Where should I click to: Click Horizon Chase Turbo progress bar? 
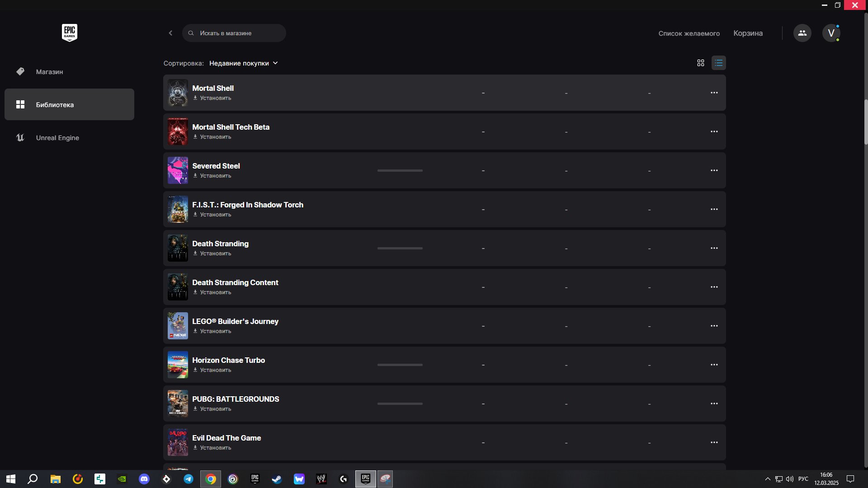[x=400, y=365]
